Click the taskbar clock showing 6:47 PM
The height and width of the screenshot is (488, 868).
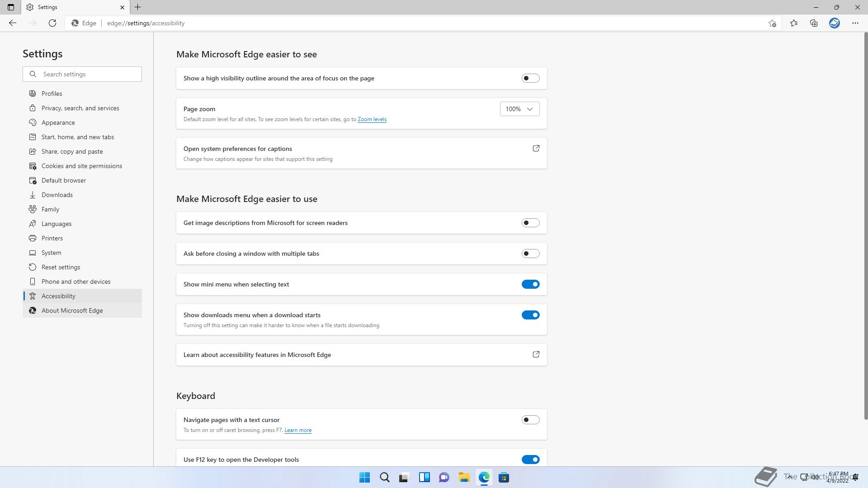tap(838, 477)
